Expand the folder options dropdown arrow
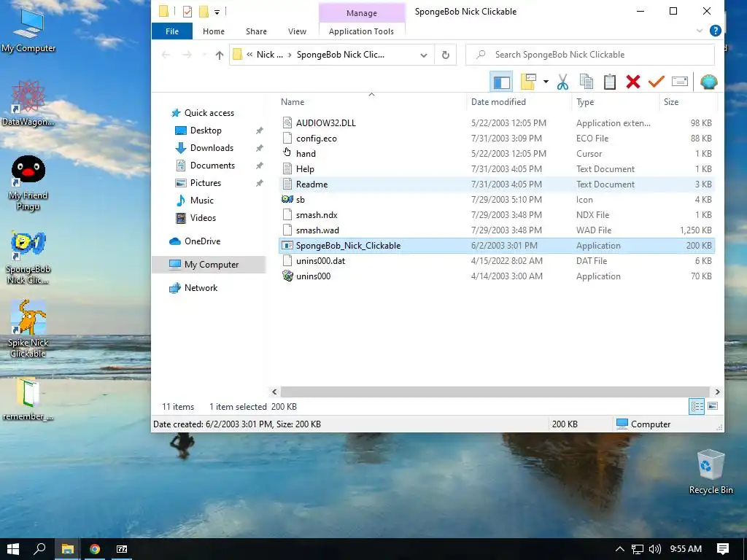The image size is (747, 560). (546, 82)
